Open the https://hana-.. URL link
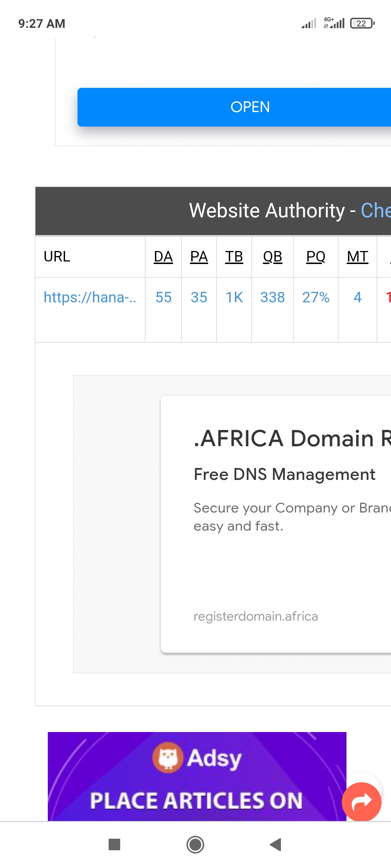The height and width of the screenshot is (868, 391). tap(90, 297)
